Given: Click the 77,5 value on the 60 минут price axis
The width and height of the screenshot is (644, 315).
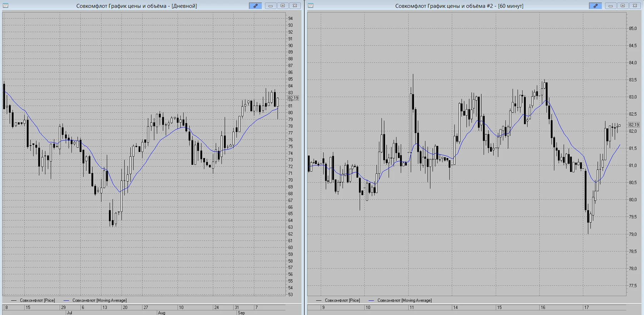Looking at the screenshot, I should (633, 286).
